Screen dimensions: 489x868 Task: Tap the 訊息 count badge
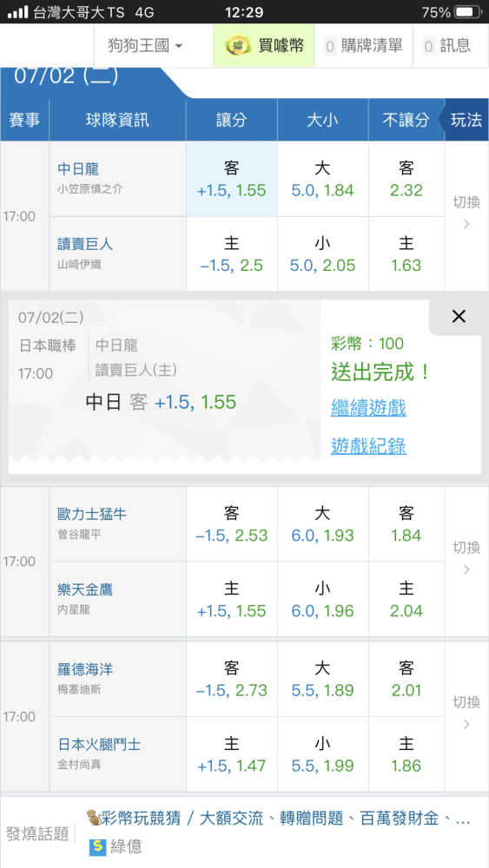(x=429, y=46)
